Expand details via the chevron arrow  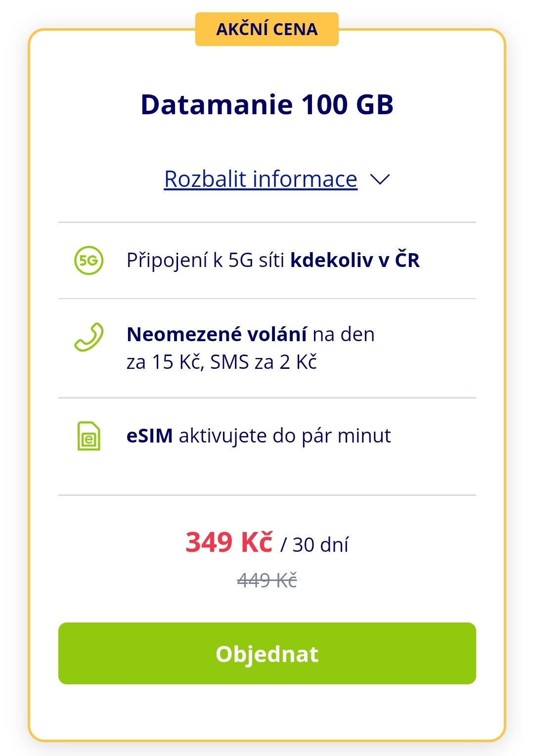[380, 179]
